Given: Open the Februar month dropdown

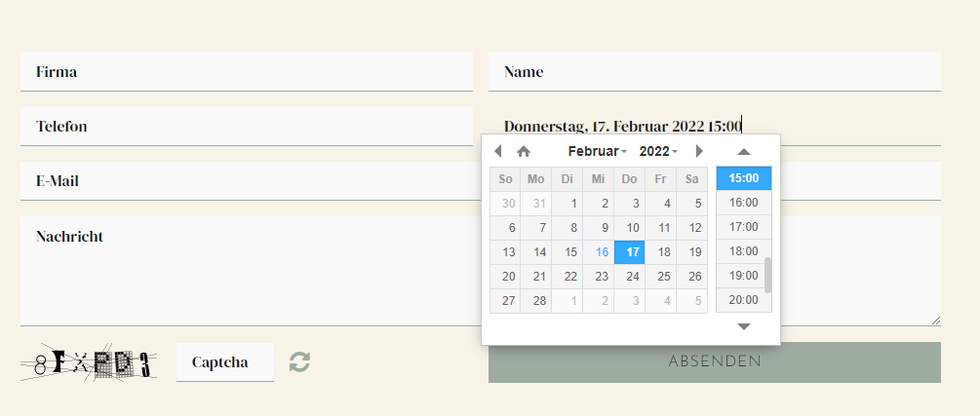Looking at the screenshot, I should [597, 151].
